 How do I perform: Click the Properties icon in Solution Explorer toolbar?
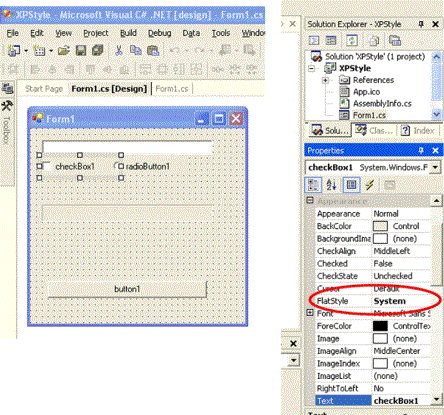click(x=395, y=41)
